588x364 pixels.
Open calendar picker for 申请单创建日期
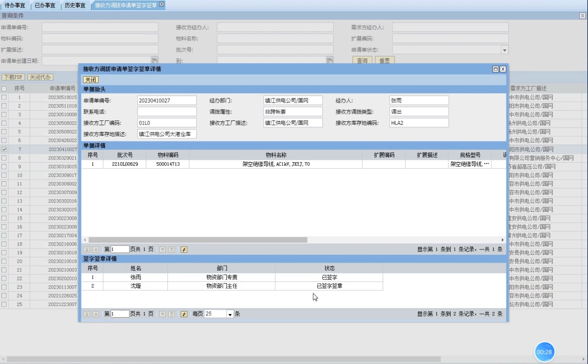(154, 61)
